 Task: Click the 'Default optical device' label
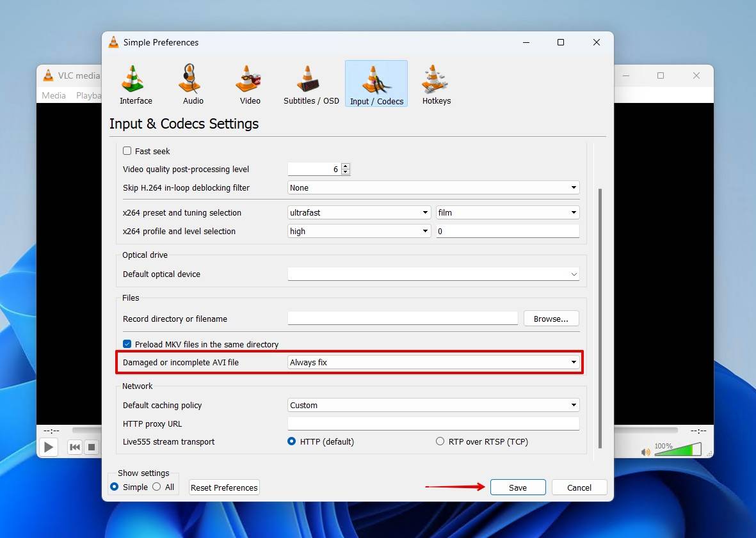161,274
